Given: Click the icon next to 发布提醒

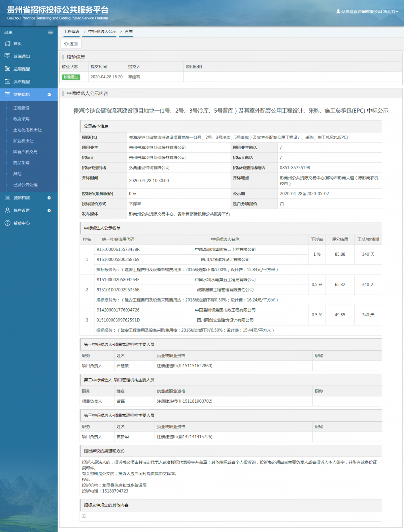Looking at the screenshot, I should pyautogui.click(x=7, y=82).
